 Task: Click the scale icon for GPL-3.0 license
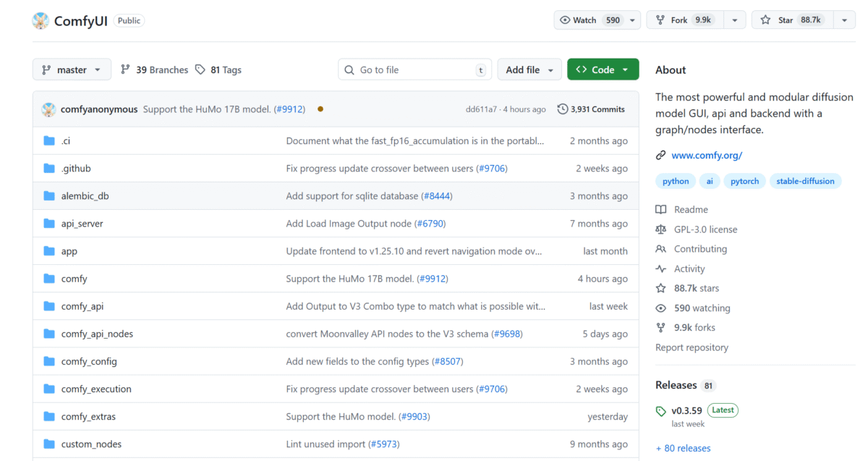(660, 229)
